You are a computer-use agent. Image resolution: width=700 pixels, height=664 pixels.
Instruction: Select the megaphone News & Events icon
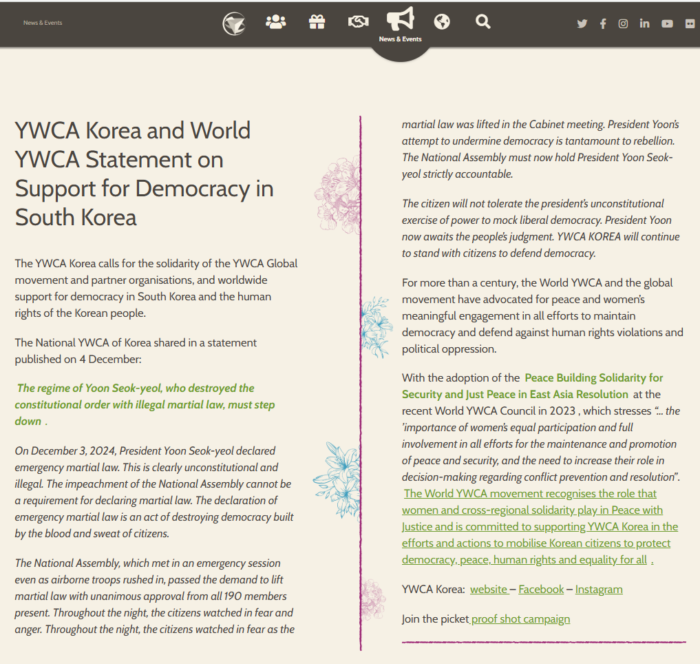click(x=400, y=20)
